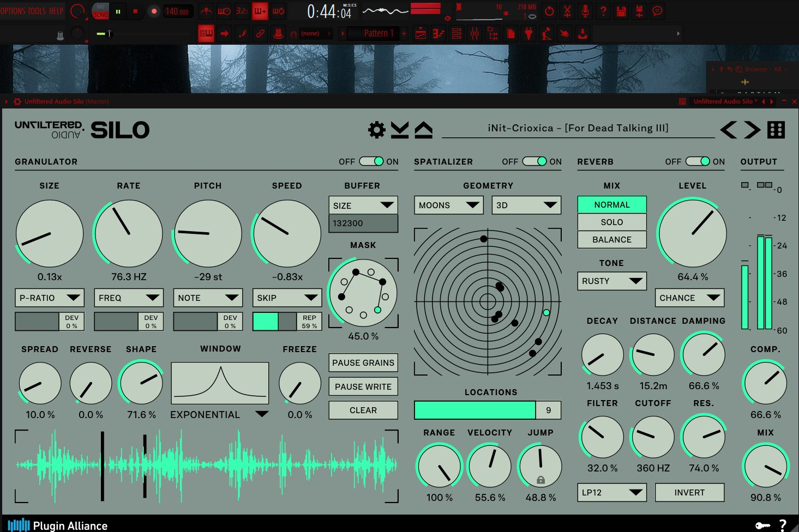
Task: Click the buffer size field 132300
Action: [x=363, y=223]
